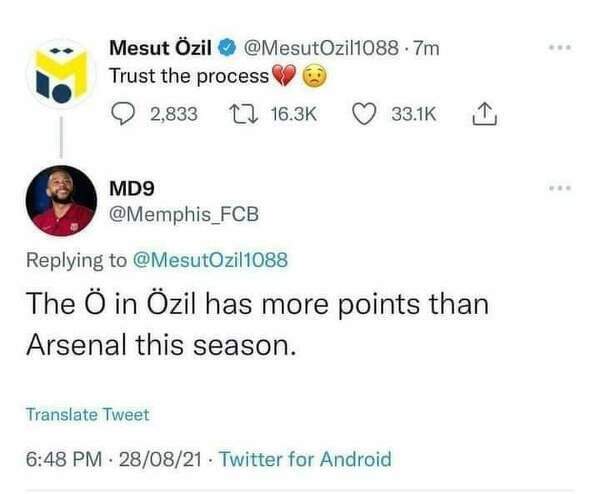
Task: Click the 33.1K likes count
Action: pyautogui.click(x=413, y=114)
